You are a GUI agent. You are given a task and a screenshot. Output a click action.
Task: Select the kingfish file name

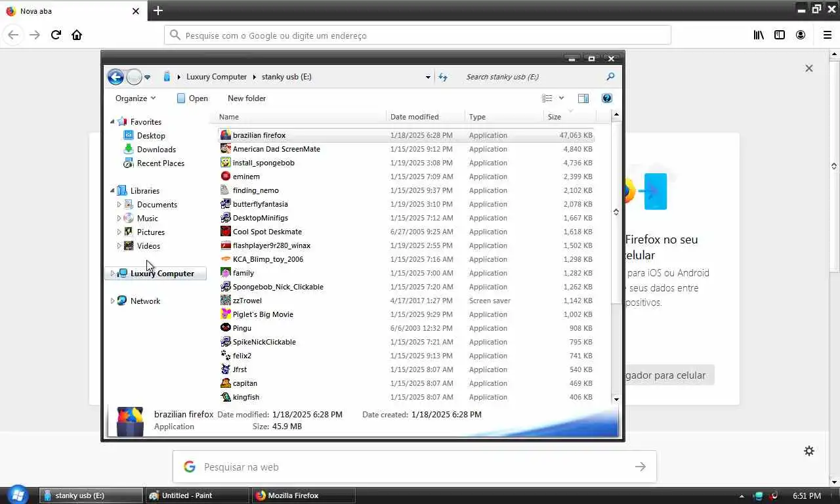tap(246, 397)
